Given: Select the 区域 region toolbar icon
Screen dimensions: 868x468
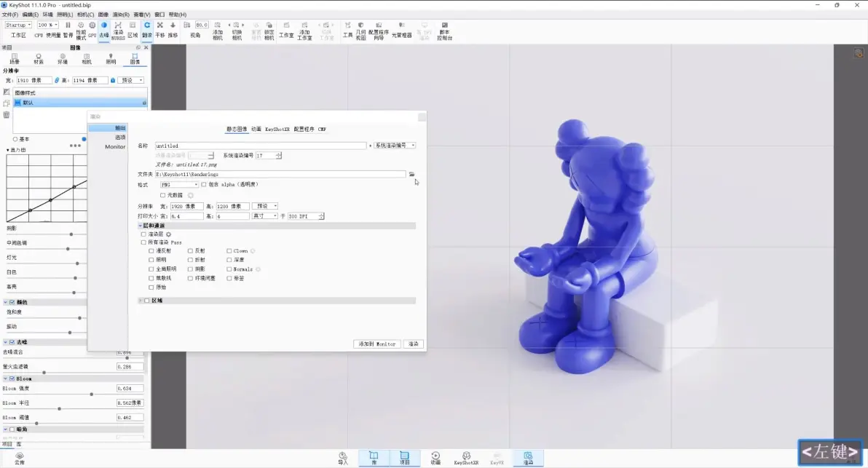Looking at the screenshot, I should click(x=133, y=29).
